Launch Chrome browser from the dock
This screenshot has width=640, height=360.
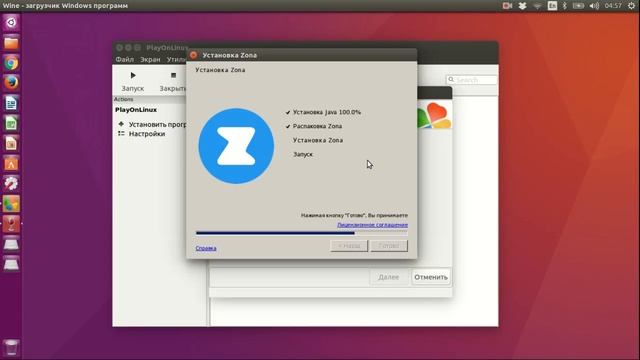pyautogui.click(x=11, y=63)
